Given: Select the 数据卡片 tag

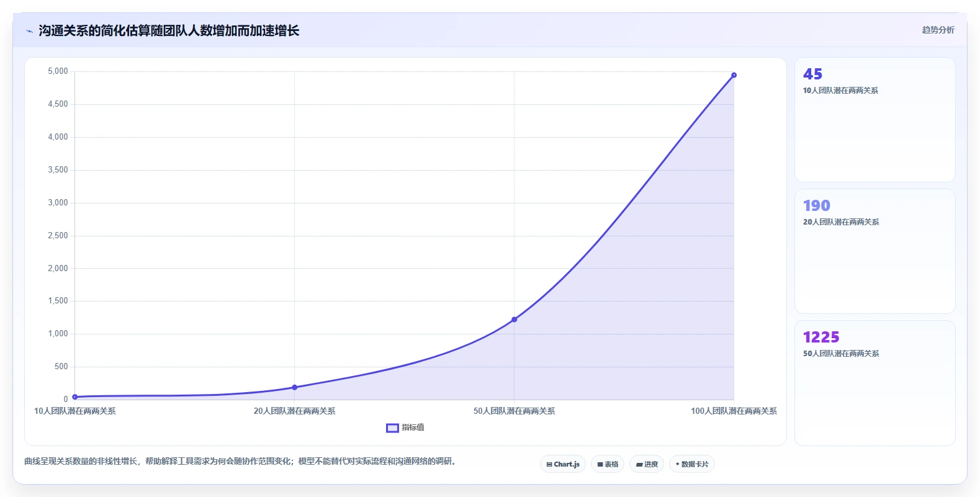Looking at the screenshot, I should coord(692,464).
